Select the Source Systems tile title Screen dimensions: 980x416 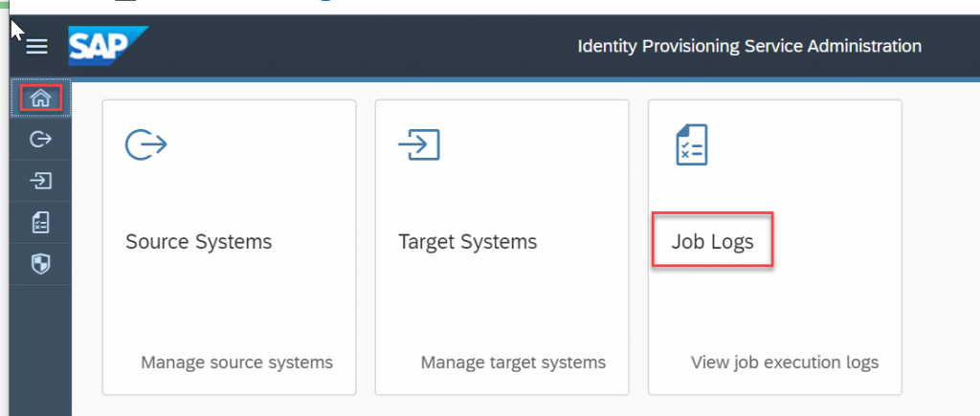click(199, 242)
